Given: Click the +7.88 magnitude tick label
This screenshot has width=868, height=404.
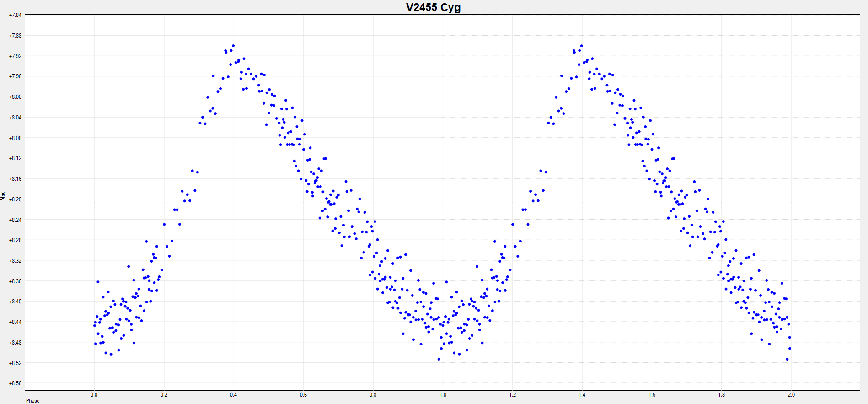Looking at the screenshot, I should point(15,36).
